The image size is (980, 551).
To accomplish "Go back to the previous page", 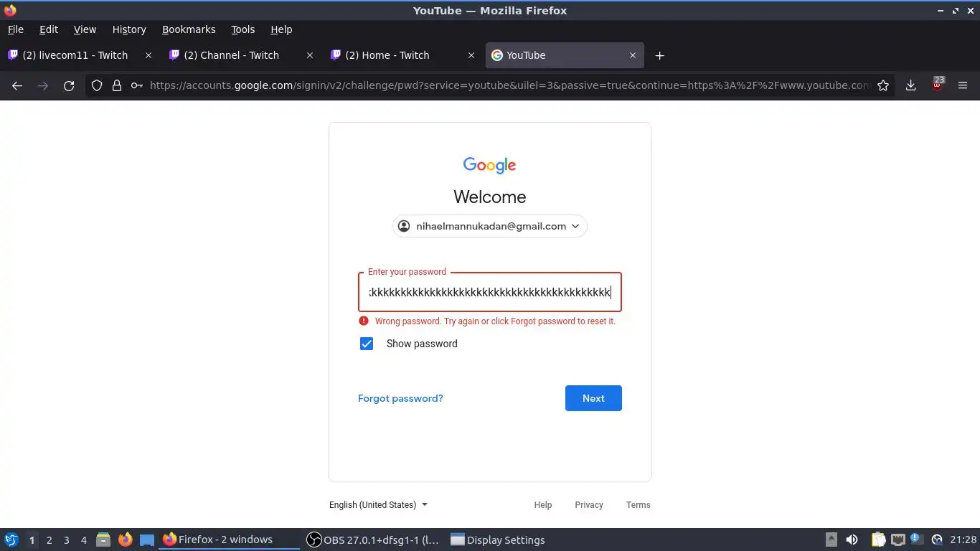I will 17,85.
